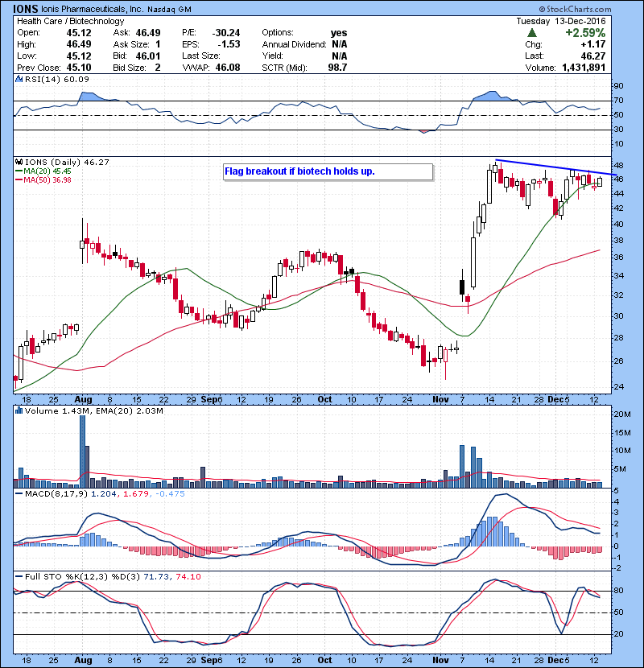
Task: Click the blue flag trendline on chart
Action: pos(556,167)
